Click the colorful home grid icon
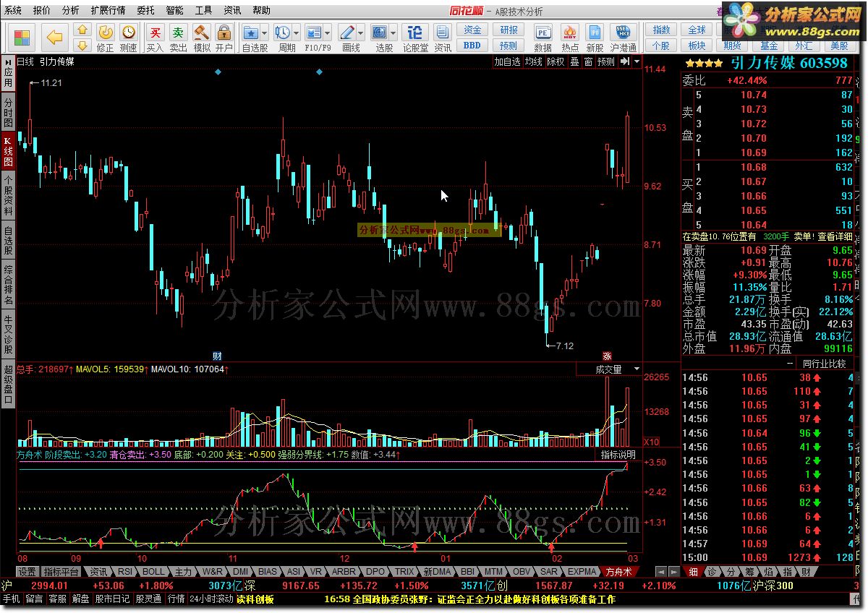This screenshot has width=868, height=613. [x=22, y=37]
